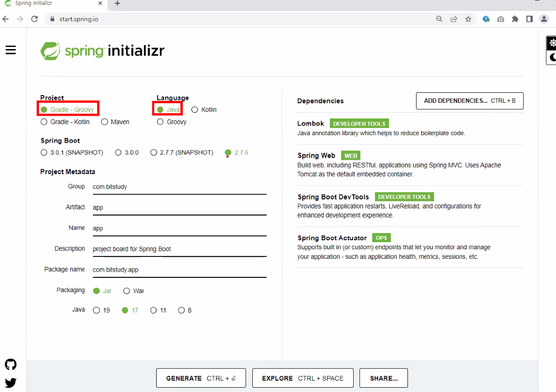The height and width of the screenshot is (392, 556).
Task: Choose Spring Boot 2.7.7 (SNAPSHOT)
Action: [182, 153]
